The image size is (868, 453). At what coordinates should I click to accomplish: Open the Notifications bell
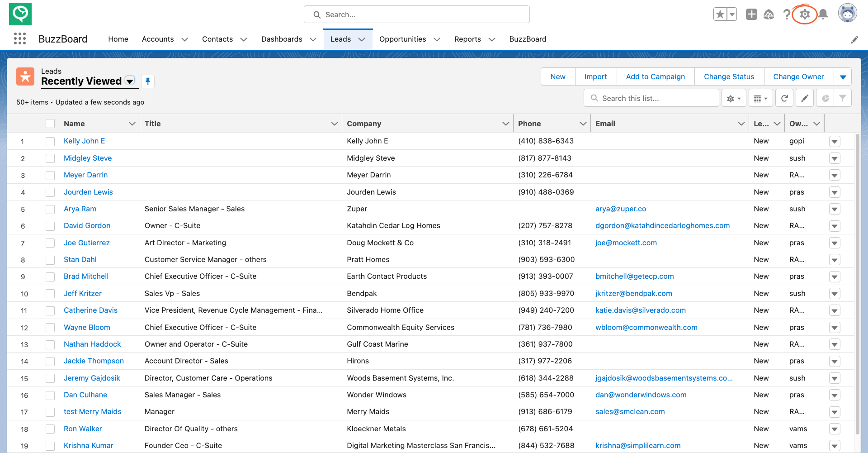click(x=823, y=14)
